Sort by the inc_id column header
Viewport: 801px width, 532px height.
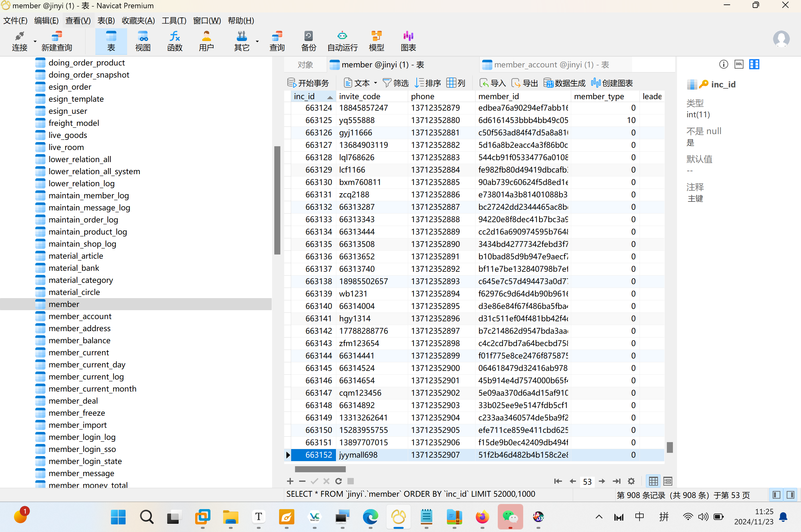tap(313, 96)
